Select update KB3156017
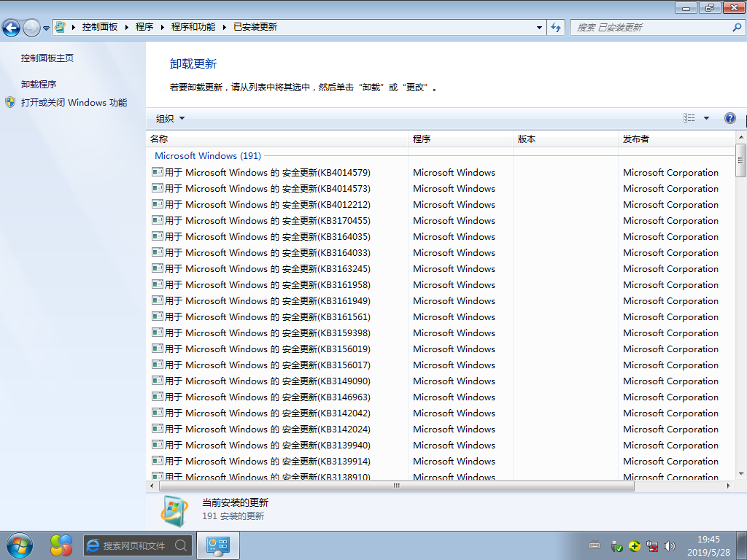 click(261, 365)
